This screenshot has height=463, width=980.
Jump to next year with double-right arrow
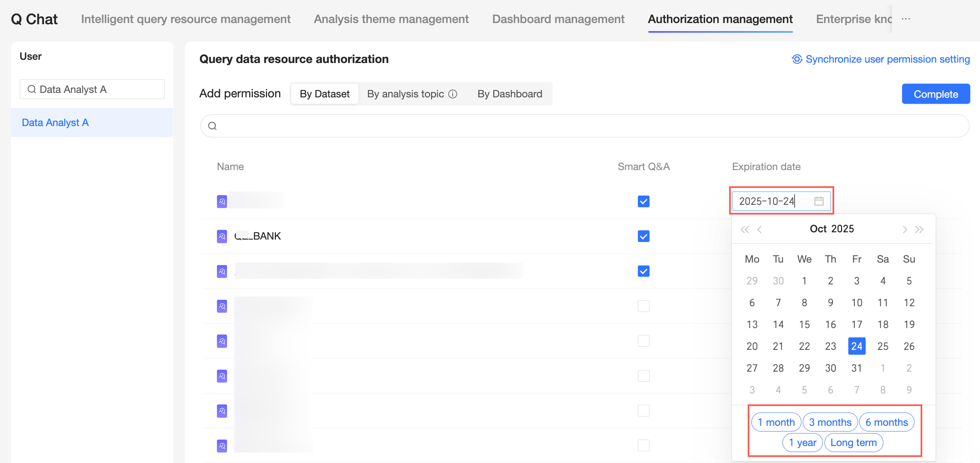(x=919, y=229)
